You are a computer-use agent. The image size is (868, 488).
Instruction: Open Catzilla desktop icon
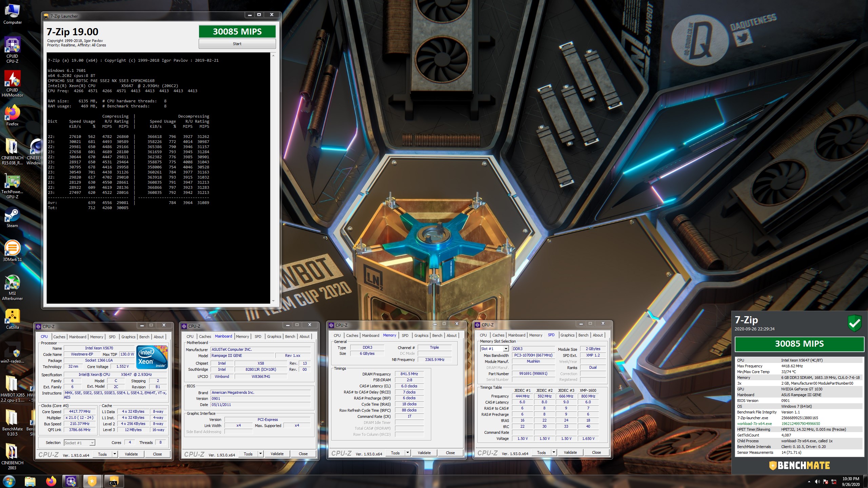coord(12,319)
